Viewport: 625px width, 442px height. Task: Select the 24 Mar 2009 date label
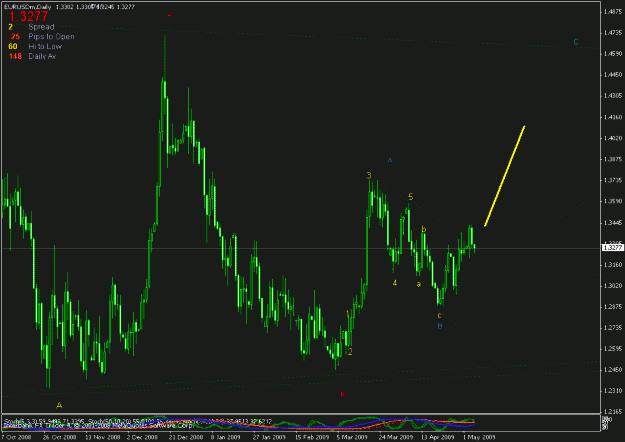(x=395, y=437)
